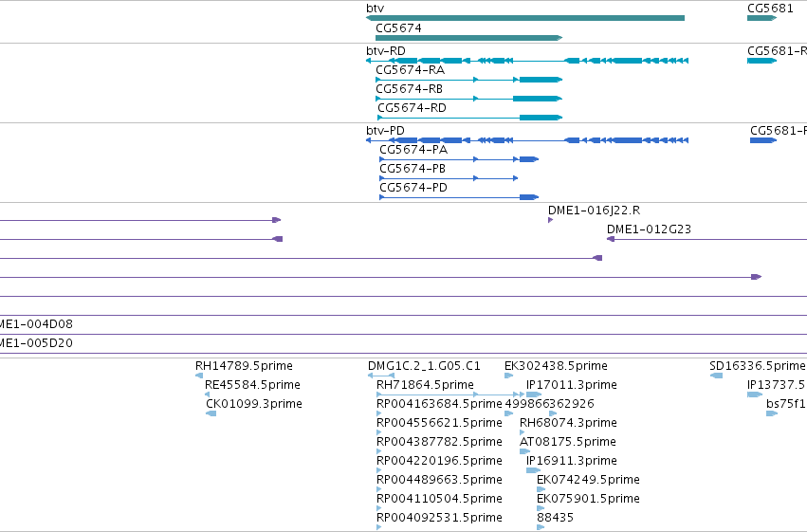This screenshot has height=532, width=807.
Task: Click the CK01099.3prime EST arrow
Action: click(211, 413)
